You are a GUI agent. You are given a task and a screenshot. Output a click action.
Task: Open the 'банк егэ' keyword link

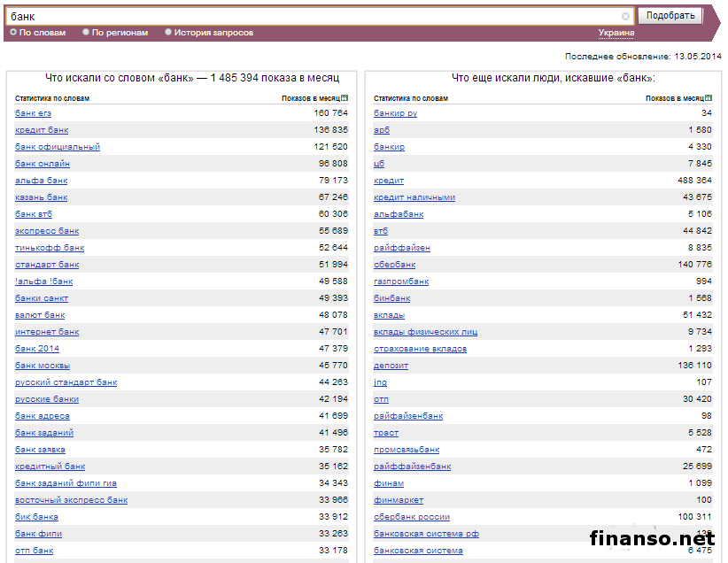33,113
